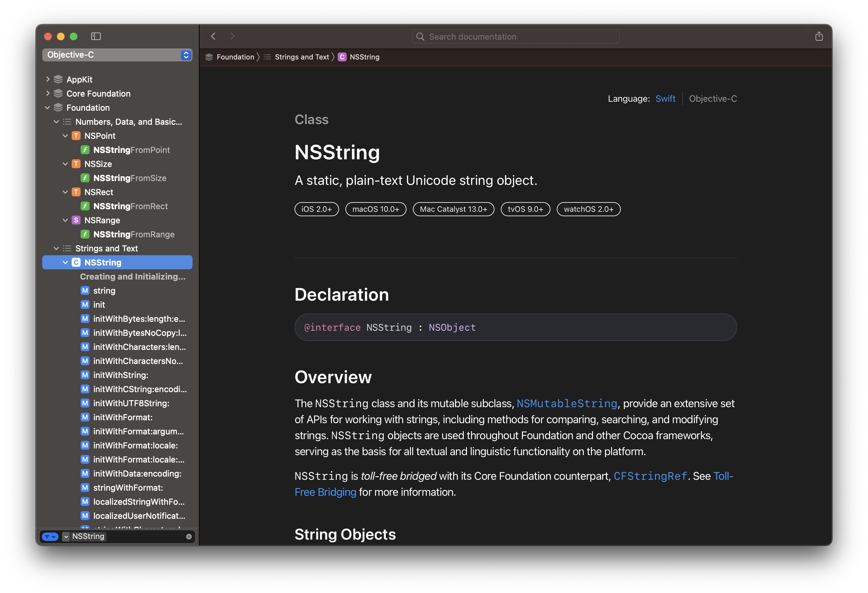Select initWithString: method in sidebar
The image size is (868, 593).
119,375
